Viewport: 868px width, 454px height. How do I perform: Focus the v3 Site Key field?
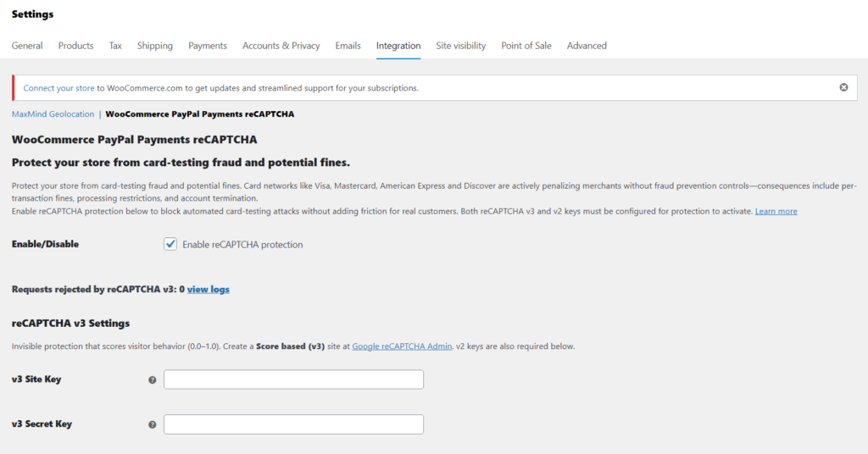293,379
